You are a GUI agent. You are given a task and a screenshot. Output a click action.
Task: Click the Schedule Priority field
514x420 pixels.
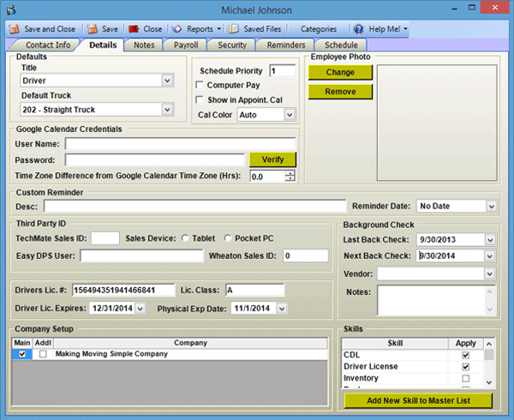pyautogui.click(x=282, y=71)
